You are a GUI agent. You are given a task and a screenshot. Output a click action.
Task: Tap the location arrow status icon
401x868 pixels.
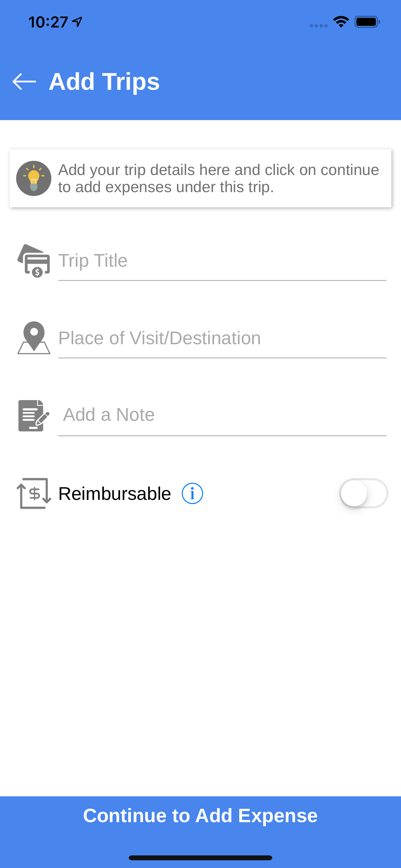coord(77,22)
